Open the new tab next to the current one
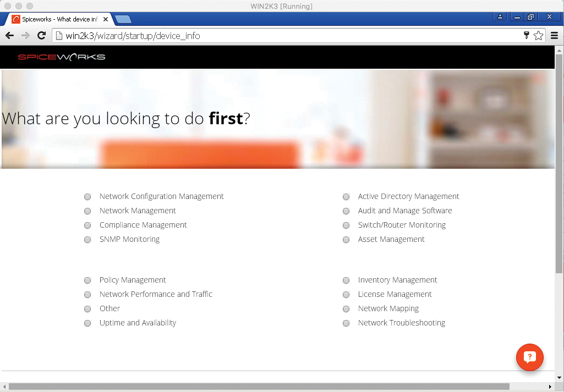Screen dimensions: 564x392 click(x=123, y=18)
